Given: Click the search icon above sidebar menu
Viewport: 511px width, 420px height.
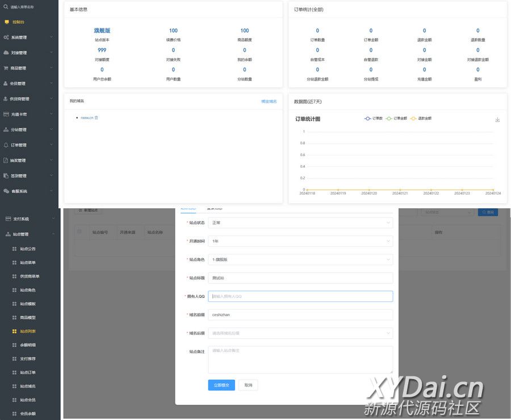Looking at the screenshot, I should (x=6, y=7).
